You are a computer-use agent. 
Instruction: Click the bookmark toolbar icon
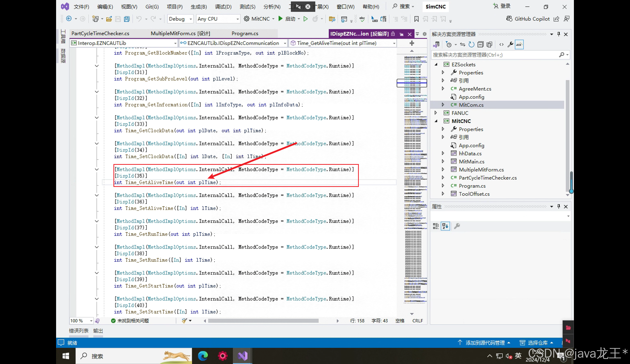pyautogui.click(x=416, y=19)
